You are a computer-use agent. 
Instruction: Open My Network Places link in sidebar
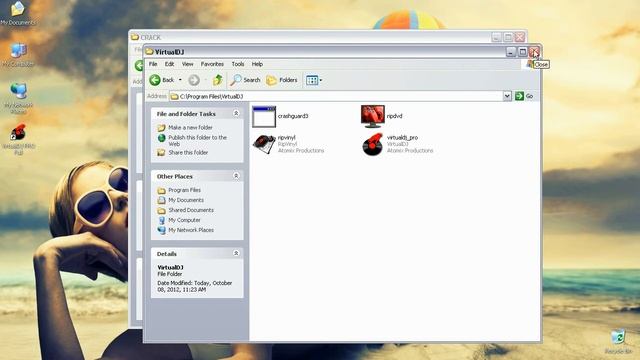191,230
